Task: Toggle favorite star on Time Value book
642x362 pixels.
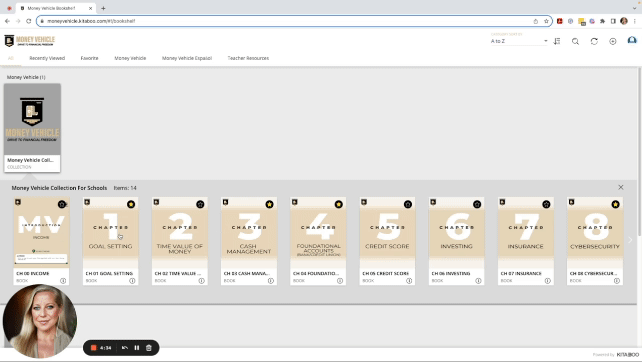Action: pos(200,204)
